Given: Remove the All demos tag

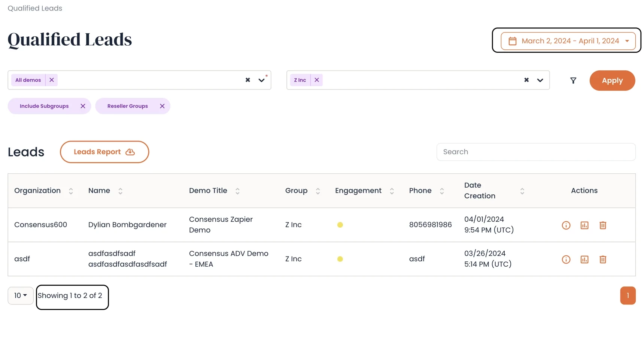Looking at the screenshot, I should (52, 80).
